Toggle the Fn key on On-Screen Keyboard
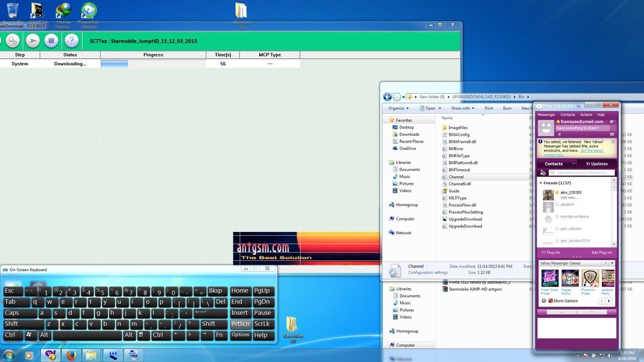 219,335
